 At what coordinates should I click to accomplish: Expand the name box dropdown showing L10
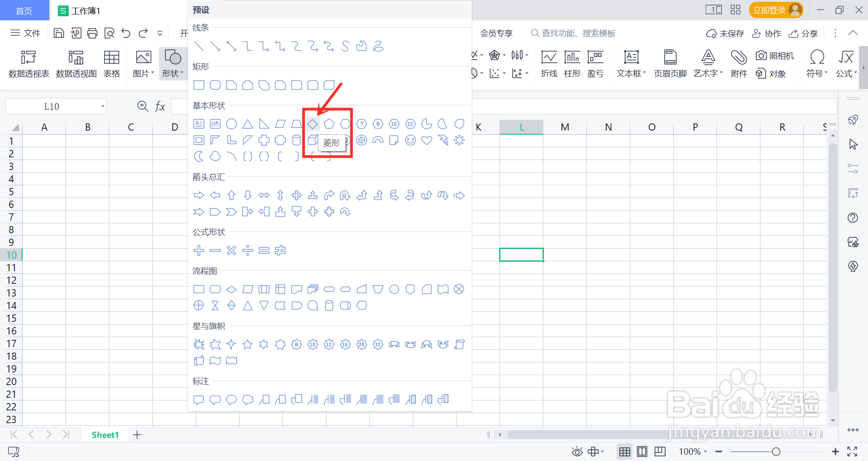tap(102, 106)
